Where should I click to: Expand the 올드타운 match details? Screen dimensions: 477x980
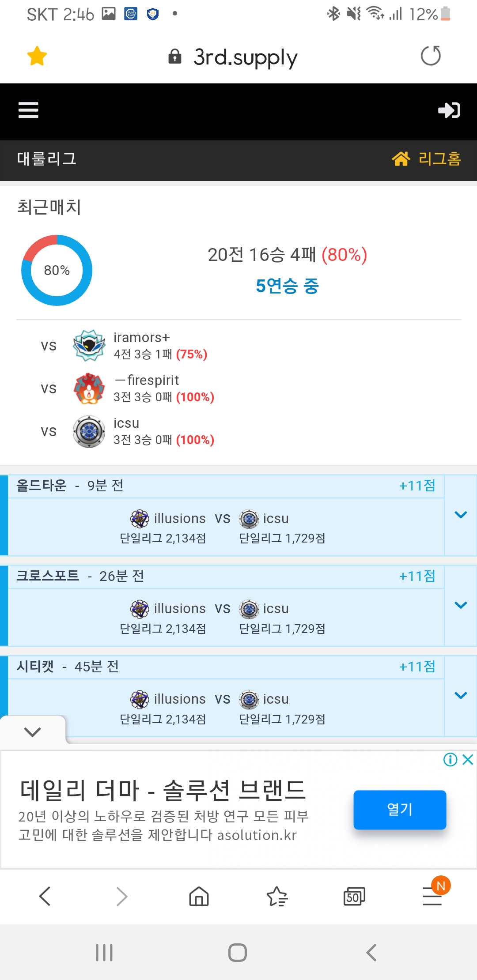(x=461, y=515)
